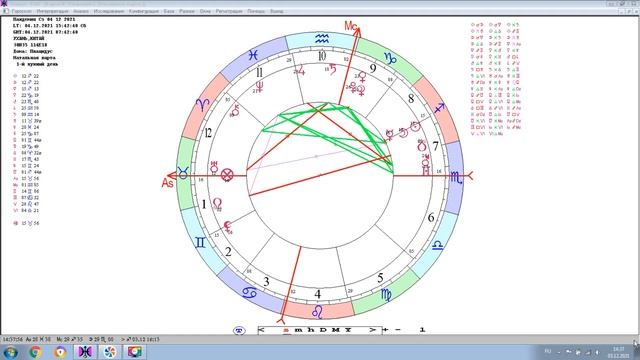
Task: Click the Pisces sign on zodiac ring
Action: pos(253,55)
